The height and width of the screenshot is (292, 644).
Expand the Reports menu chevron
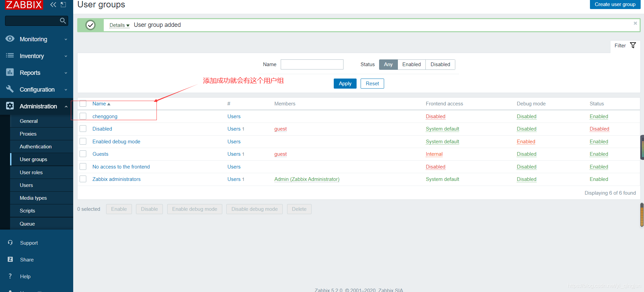coord(66,73)
